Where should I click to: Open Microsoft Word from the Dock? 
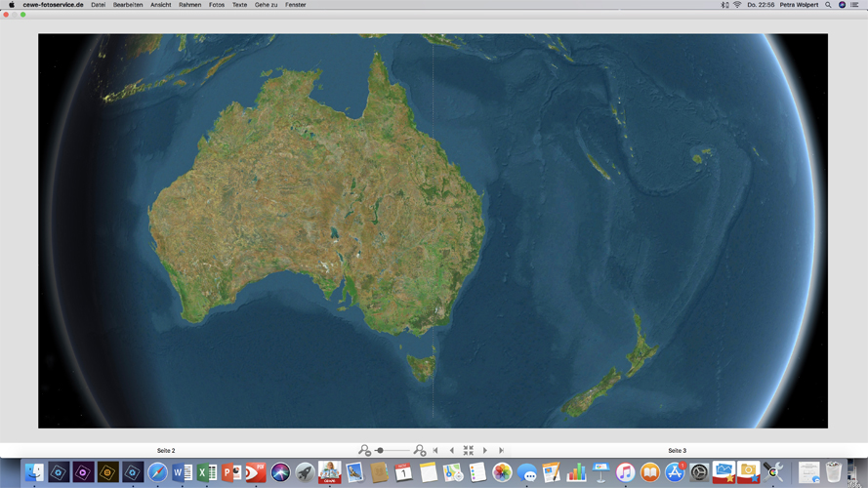[183, 472]
